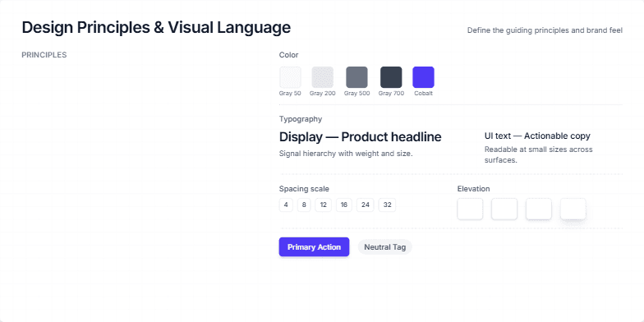Click the PRINCIPLES section label
This screenshot has width=644, height=322.
click(x=44, y=55)
